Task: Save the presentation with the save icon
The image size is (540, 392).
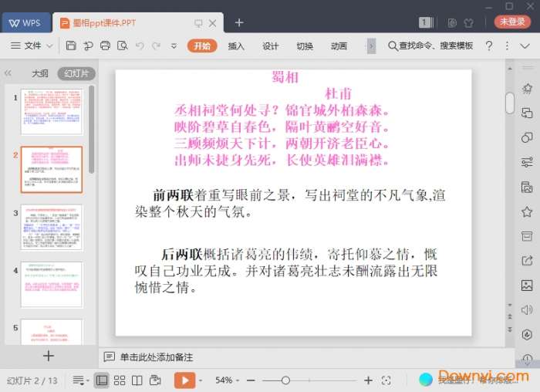Action: pos(71,46)
